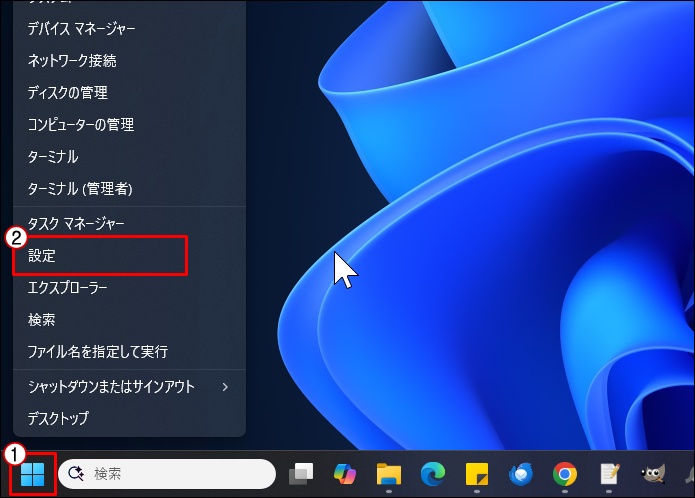Screen dimensions: 695x498
Task: Select ファイル名を指定して実行 entry
Action: 129,351
